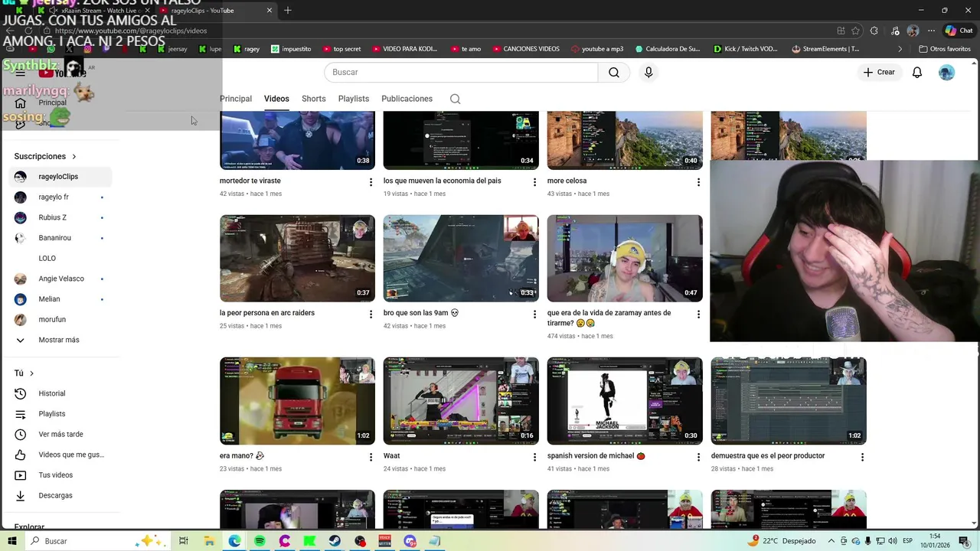Open the 22°C Despejado weather widget
This screenshot has height=551, width=980.
point(782,541)
